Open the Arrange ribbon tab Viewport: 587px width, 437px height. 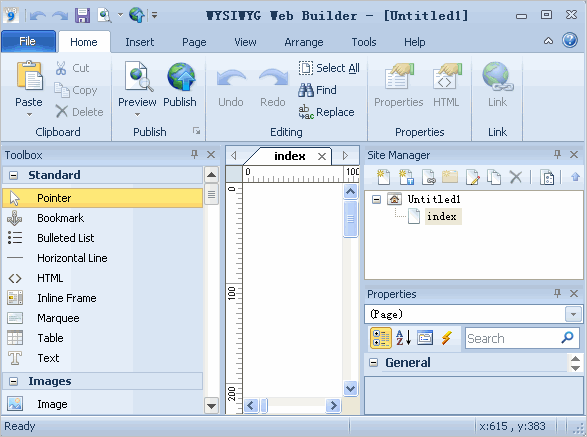point(304,42)
